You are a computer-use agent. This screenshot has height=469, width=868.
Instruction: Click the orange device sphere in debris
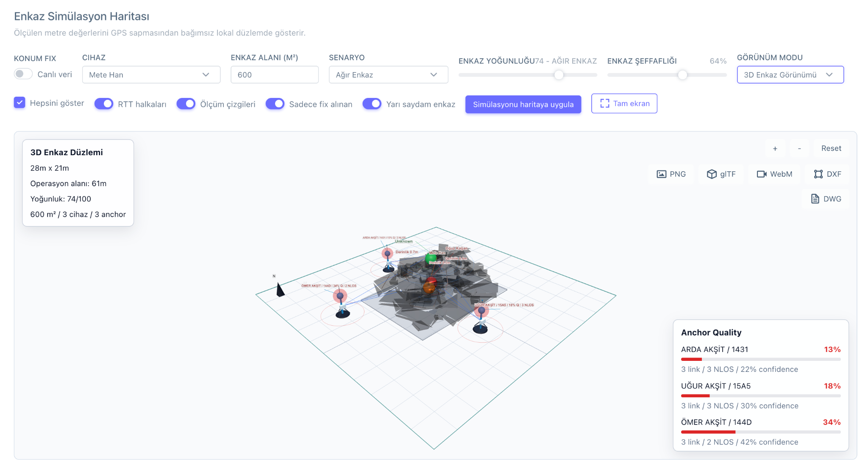(429, 288)
